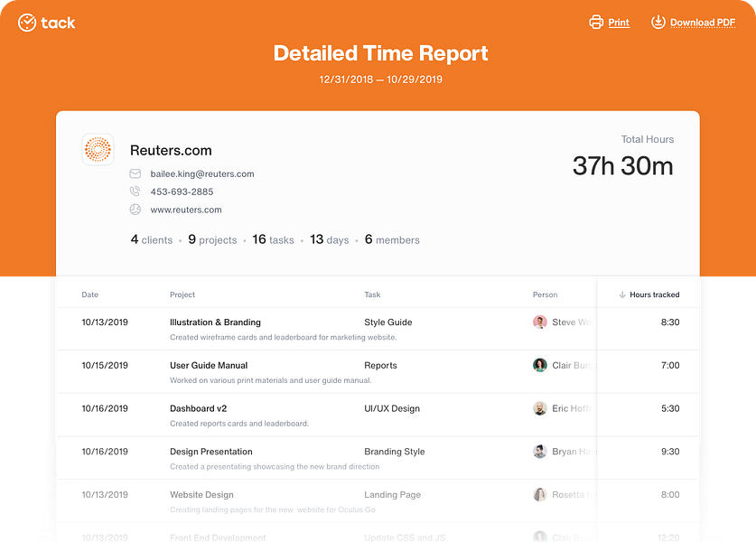Click the 16 tasks stat
This screenshot has height=542, width=756.
click(x=273, y=239)
